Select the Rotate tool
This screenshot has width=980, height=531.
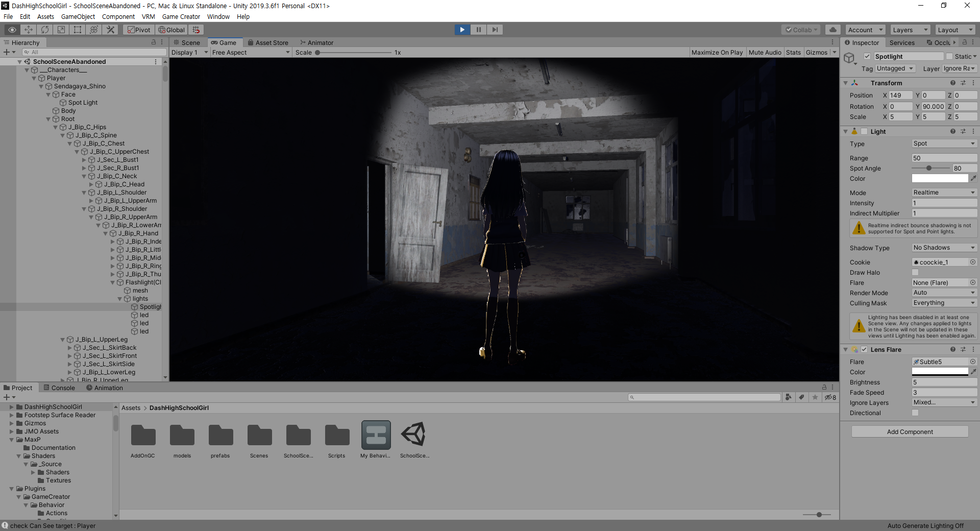coord(45,30)
